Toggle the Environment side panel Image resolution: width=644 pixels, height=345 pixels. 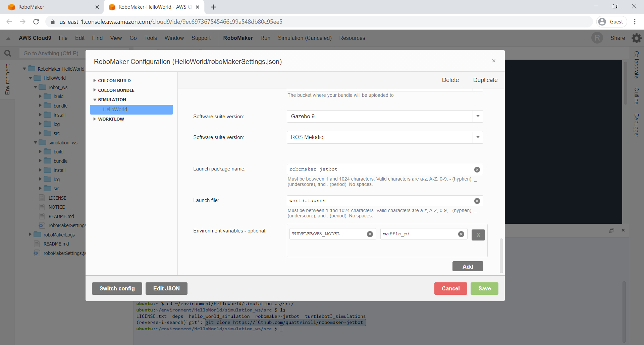coord(7,79)
